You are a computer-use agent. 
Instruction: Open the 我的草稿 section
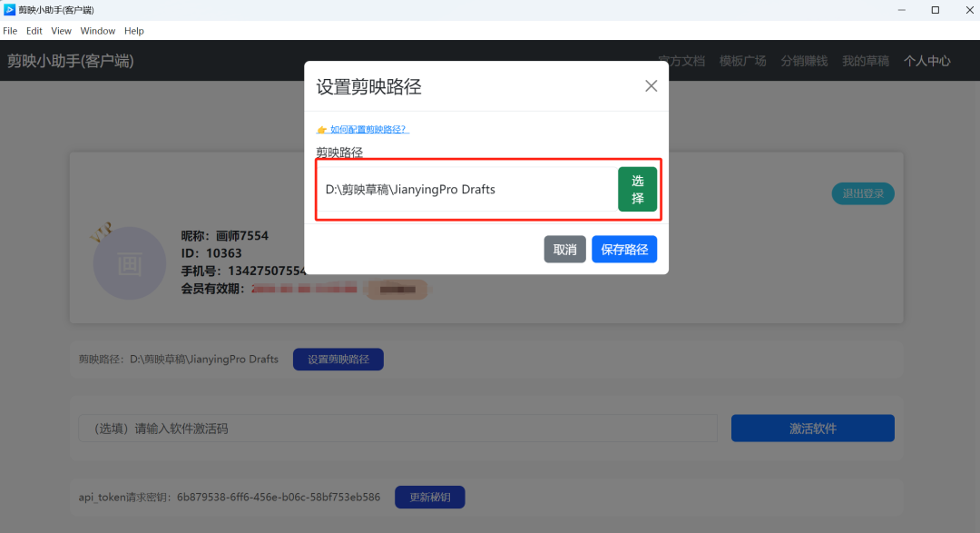(x=865, y=60)
